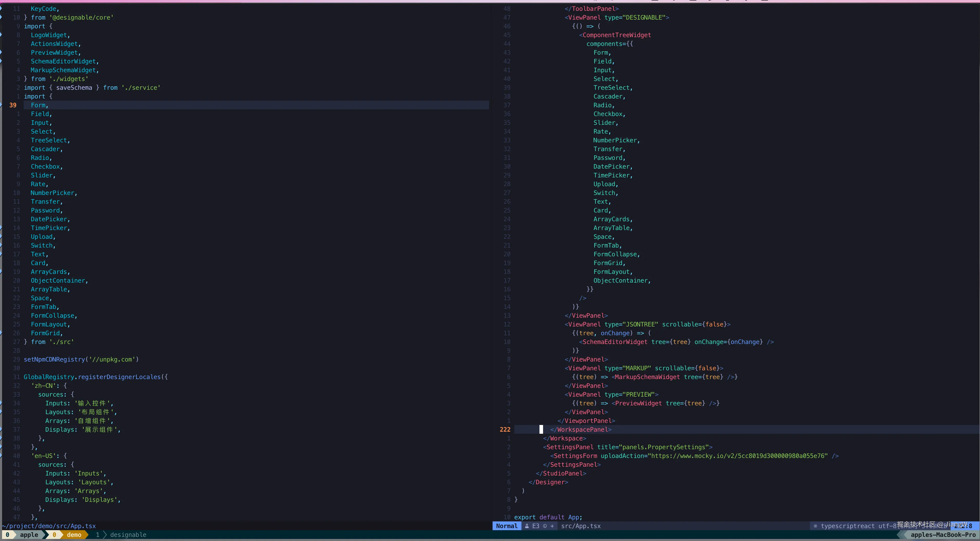Click the chevron separator before designable tab
The width and height of the screenshot is (980, 541).
coord(105,535)
